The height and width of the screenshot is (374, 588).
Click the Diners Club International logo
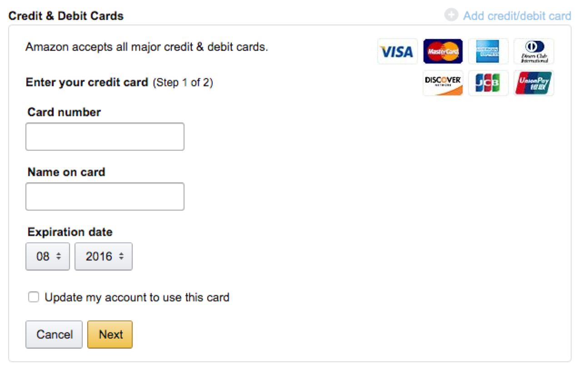tap(533, 51)
